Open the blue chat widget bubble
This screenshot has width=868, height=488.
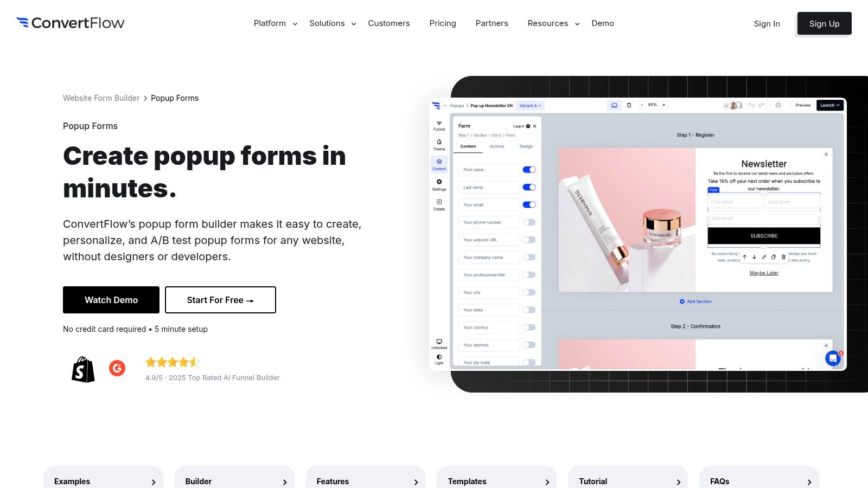pyautogui.click(x=833, y=358)
